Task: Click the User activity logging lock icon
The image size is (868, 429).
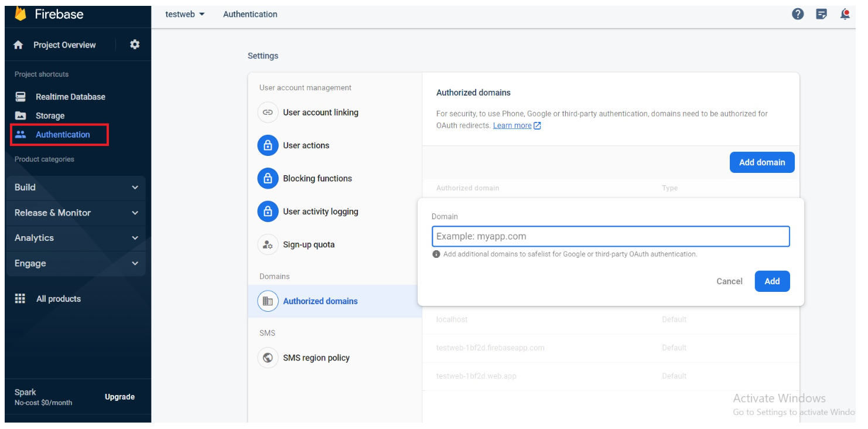Action: pyautogui.click(x=268, y=212)
